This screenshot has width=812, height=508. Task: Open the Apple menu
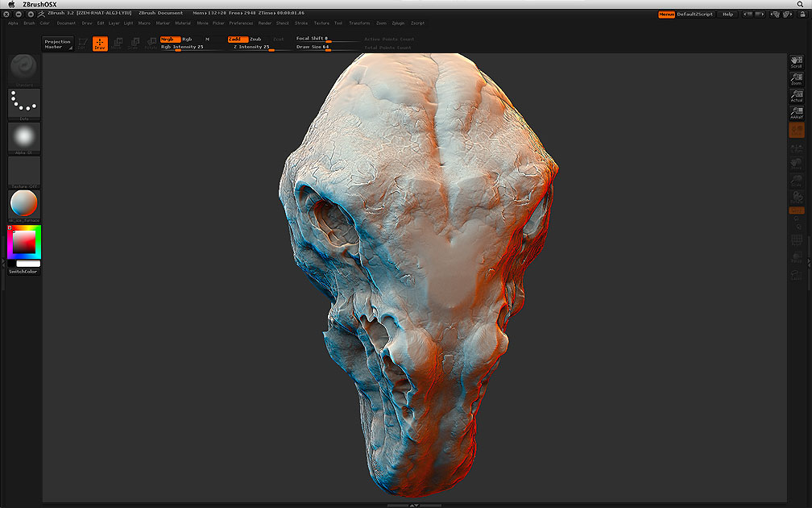click(11, 4)
